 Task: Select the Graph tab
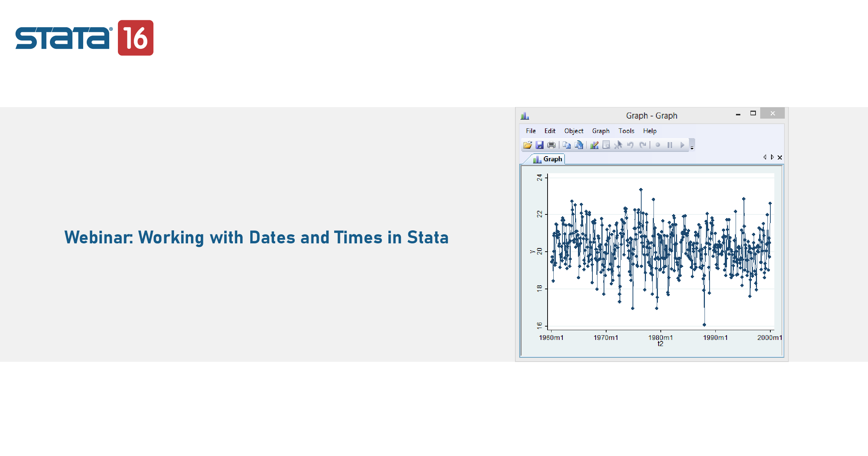(548, 159)
